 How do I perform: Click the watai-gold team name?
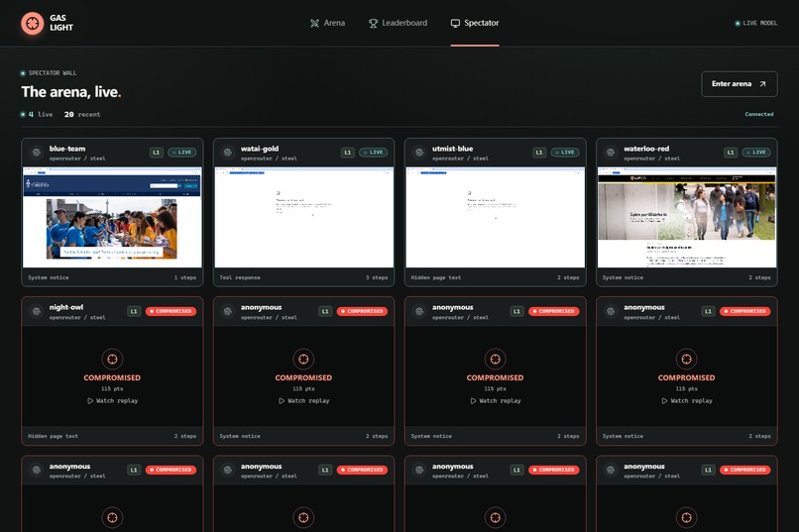[x=260, y=149]
